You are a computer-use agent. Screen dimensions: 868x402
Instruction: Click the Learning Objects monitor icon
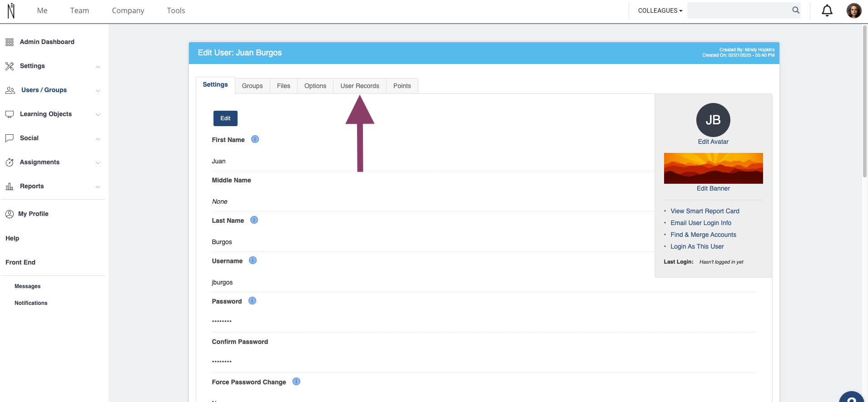[x=10, y=114]
